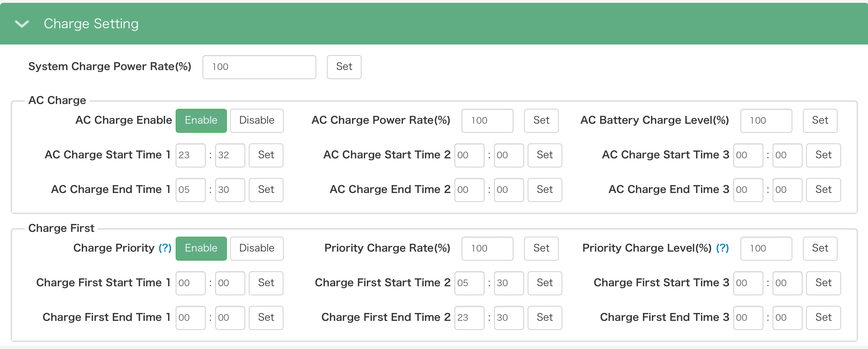The height and width of the screenshot is (349, 868).
Task: Click AC Charge Power Rate input
Action: [x=487, y=120]
